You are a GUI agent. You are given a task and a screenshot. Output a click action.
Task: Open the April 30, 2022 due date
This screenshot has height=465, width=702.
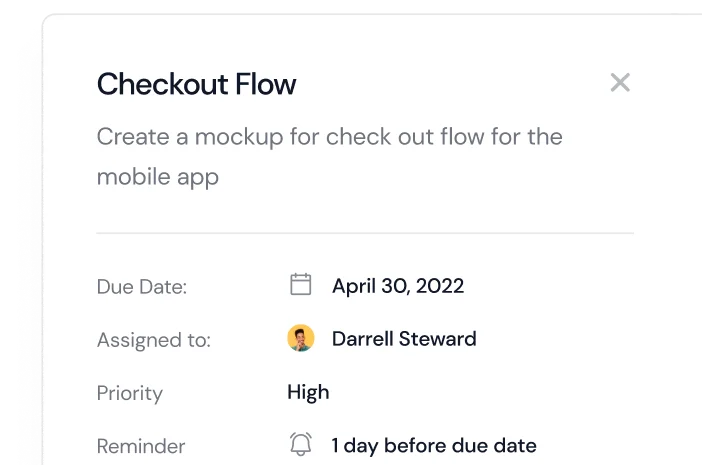(397, 286)
